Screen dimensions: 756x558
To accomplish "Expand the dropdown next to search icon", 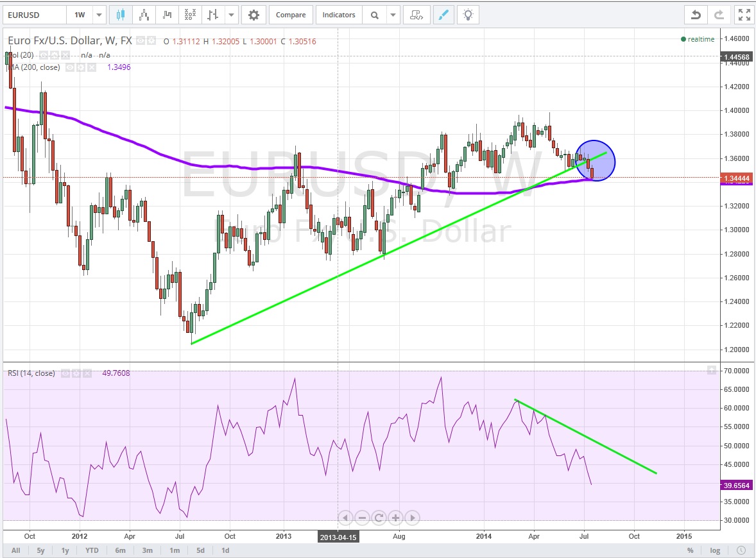I will pyautogui.click(x=393, y=15).
